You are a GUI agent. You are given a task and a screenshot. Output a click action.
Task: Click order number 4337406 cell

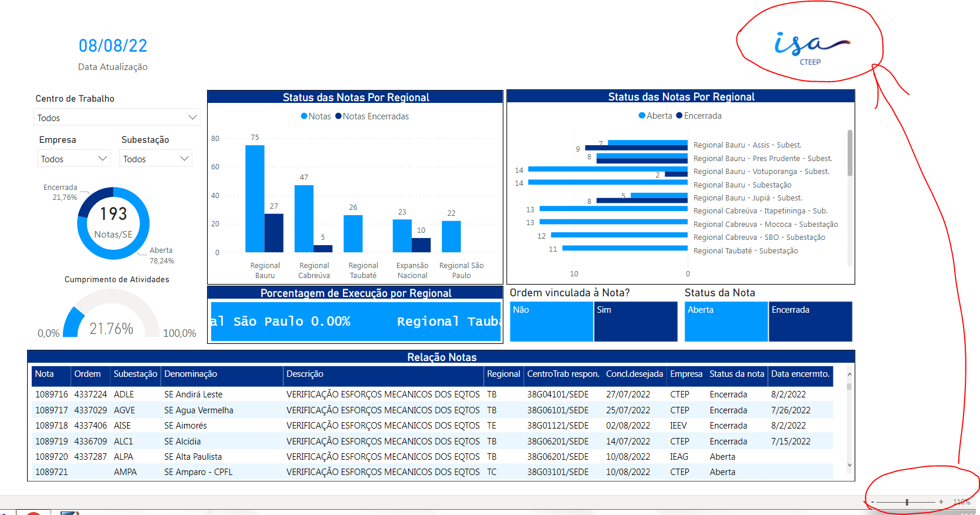(91, 426)
